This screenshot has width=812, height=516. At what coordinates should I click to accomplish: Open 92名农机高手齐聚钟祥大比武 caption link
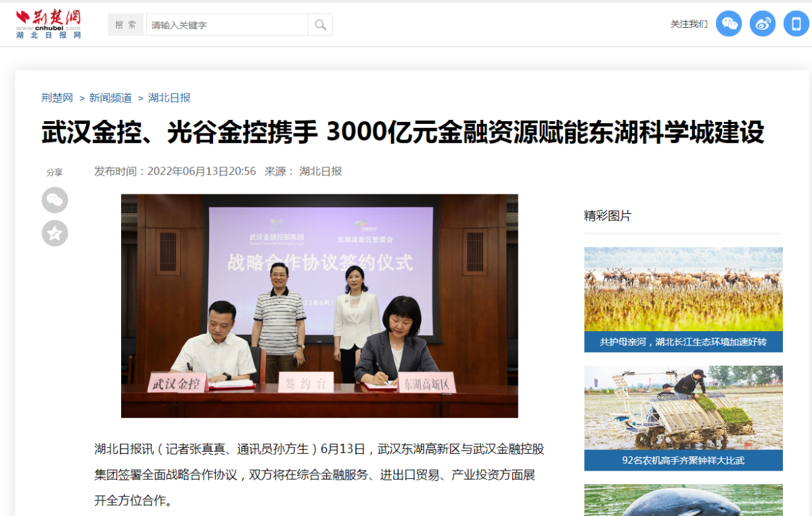pyautogui.click(x=683, y=460)
